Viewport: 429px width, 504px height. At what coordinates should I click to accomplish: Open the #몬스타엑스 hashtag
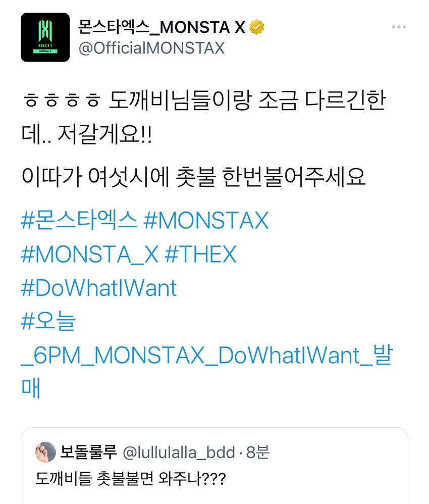click(x=79, y=221)
